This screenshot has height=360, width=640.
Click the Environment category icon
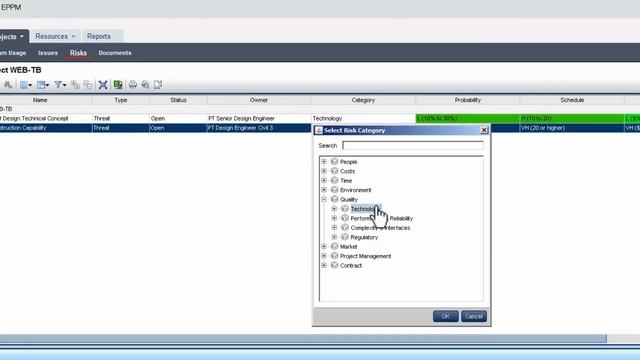click(334, 190)
